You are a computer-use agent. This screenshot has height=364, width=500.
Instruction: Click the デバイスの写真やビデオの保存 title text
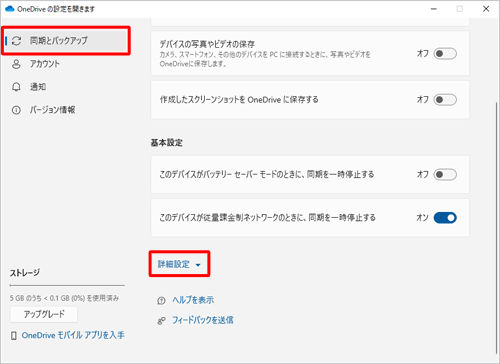pos(207,44)
